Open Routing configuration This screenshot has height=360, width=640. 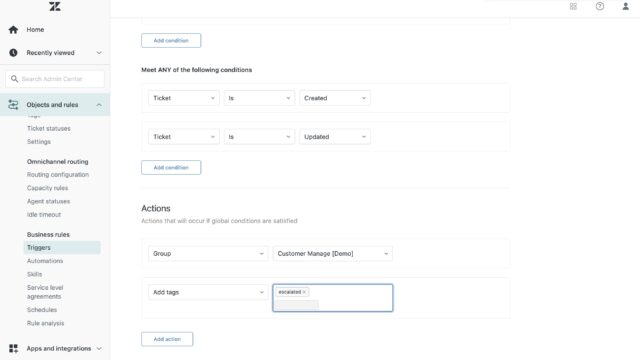(x=58, y=174)
